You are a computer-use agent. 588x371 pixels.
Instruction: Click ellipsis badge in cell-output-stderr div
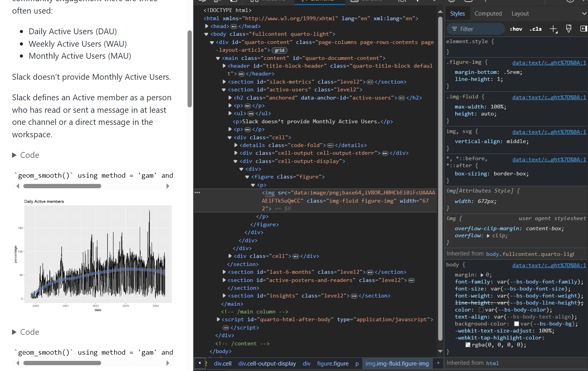pyautogui.click(x=385, y=153)
